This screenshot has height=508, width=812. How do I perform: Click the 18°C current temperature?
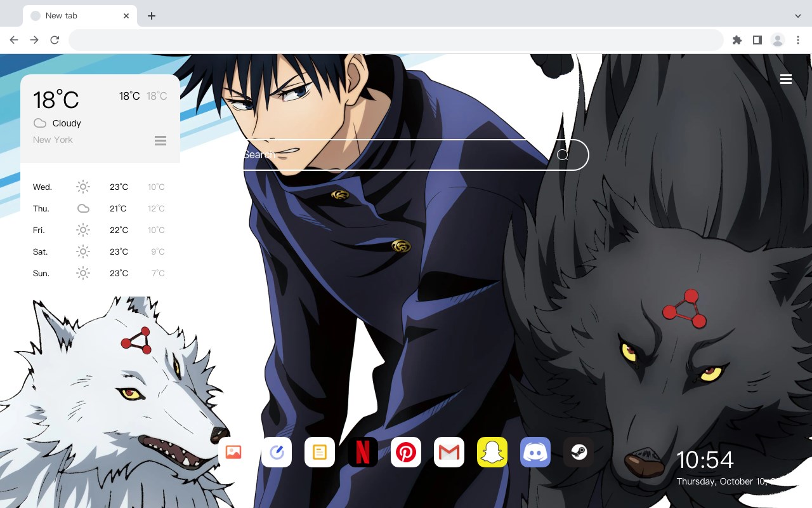tap(56, 100)
